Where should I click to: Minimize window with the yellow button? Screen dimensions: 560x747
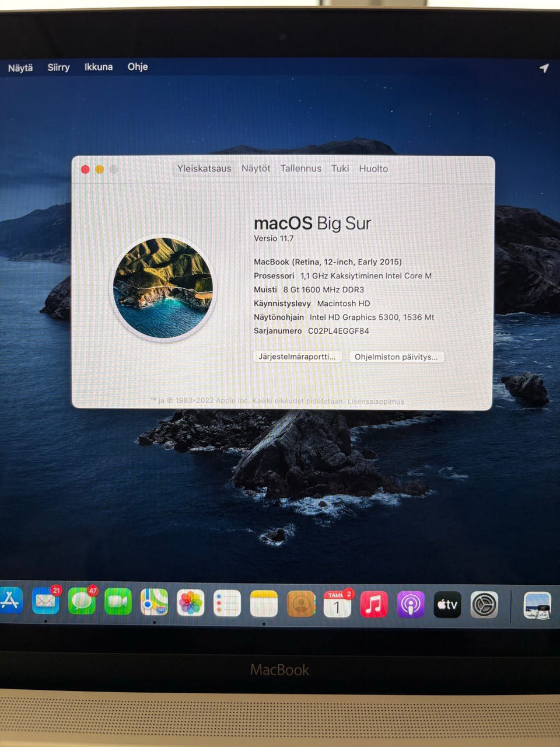point(100,169)
